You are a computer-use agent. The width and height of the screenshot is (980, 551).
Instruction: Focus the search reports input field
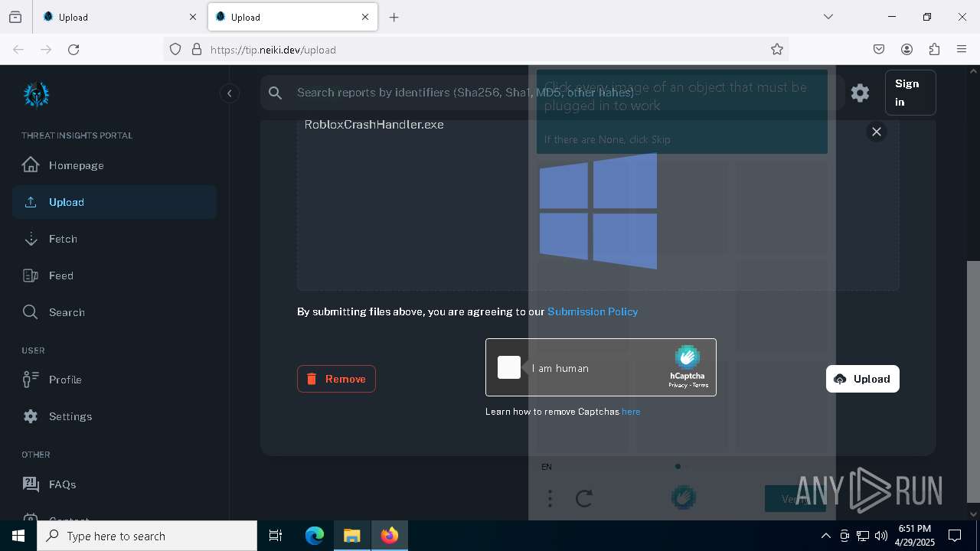coord(551,93)
